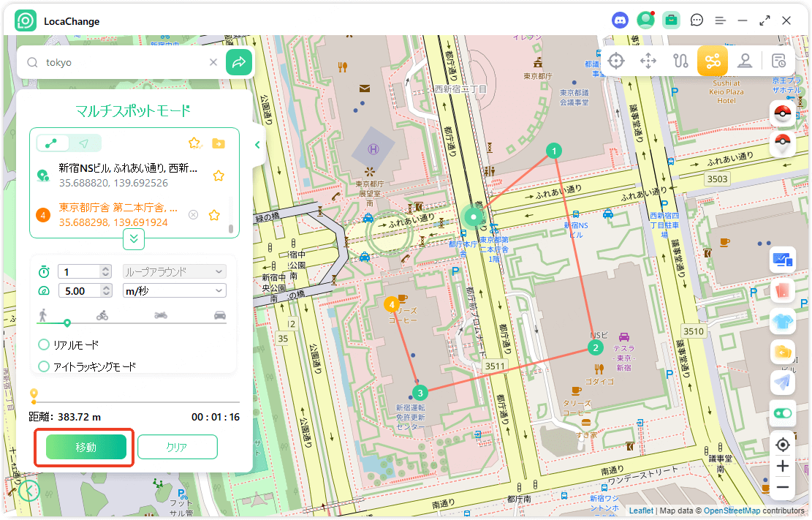Select the multi-spot mode icon
Image resolution: width=812 pixels, height=520 pixels.
point(713,61)
